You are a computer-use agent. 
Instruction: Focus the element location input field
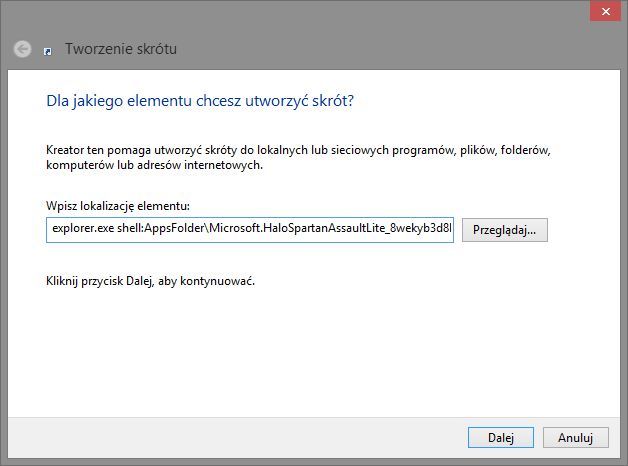click(x=250, y=230)
